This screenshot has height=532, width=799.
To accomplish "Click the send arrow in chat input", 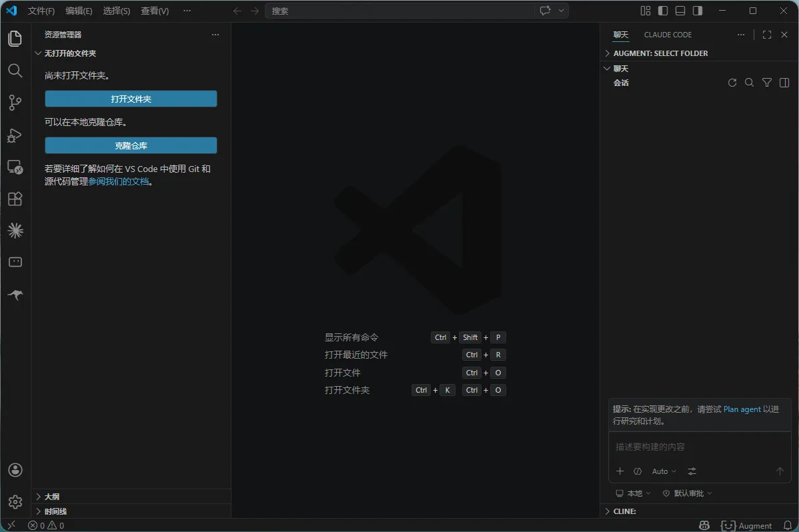I will (780, 471).
